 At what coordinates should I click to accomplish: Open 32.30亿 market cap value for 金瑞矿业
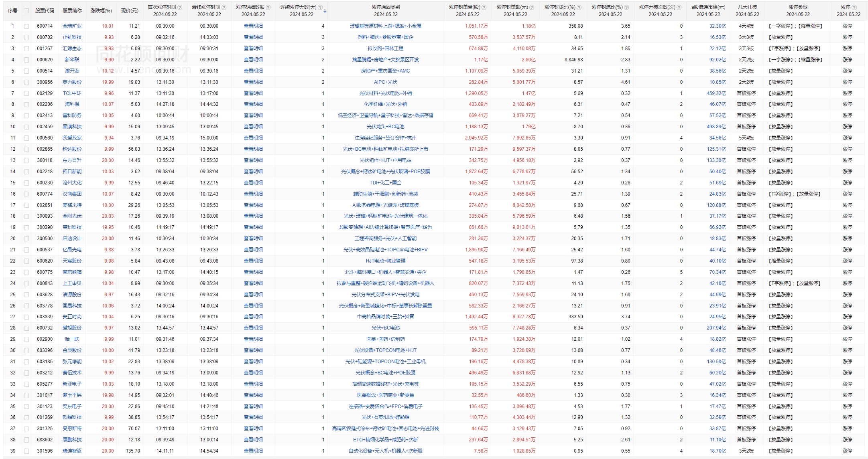click(718, 26)
